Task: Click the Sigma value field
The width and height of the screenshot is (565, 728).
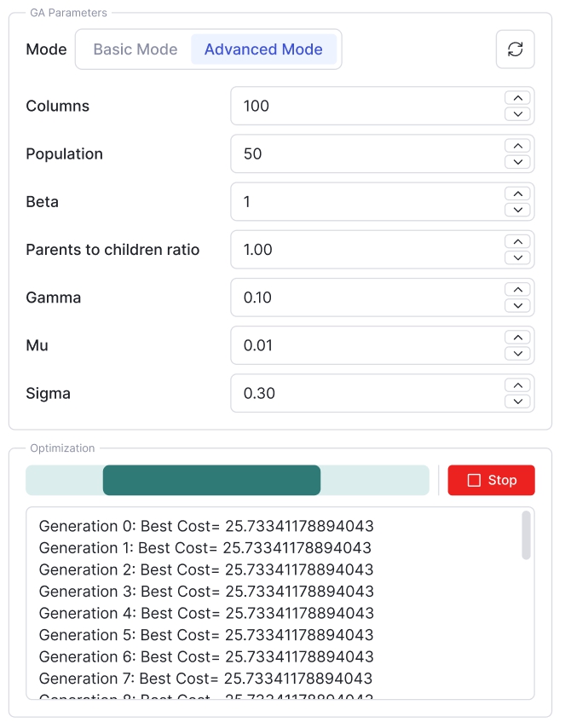Action: point(366,393)
